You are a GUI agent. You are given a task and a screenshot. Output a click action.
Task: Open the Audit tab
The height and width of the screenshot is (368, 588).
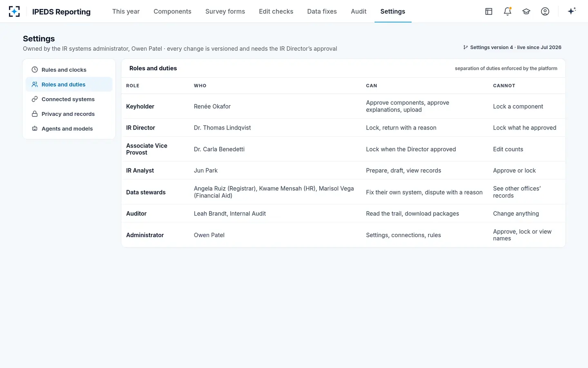359,11
